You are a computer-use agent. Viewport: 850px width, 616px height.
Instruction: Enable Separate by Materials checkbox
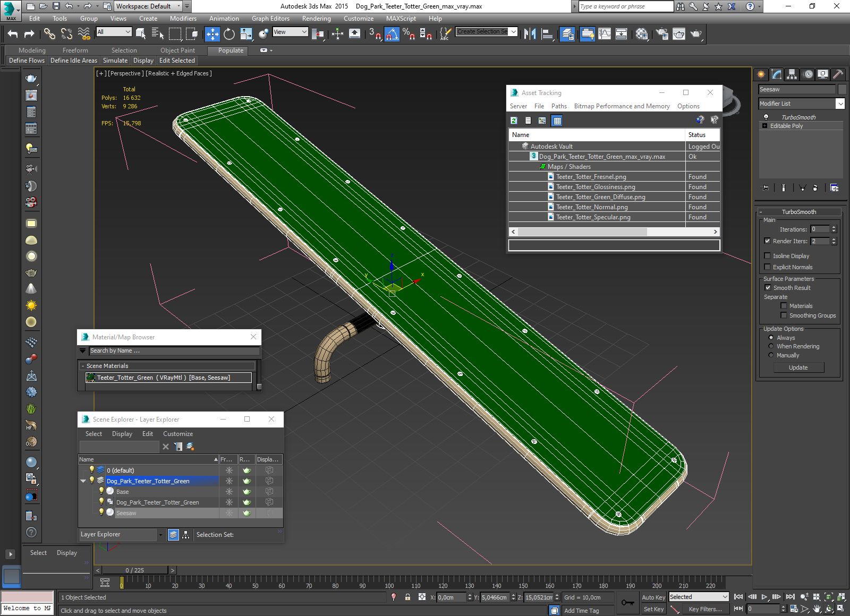pyautogui.click(x=784, y=305)
